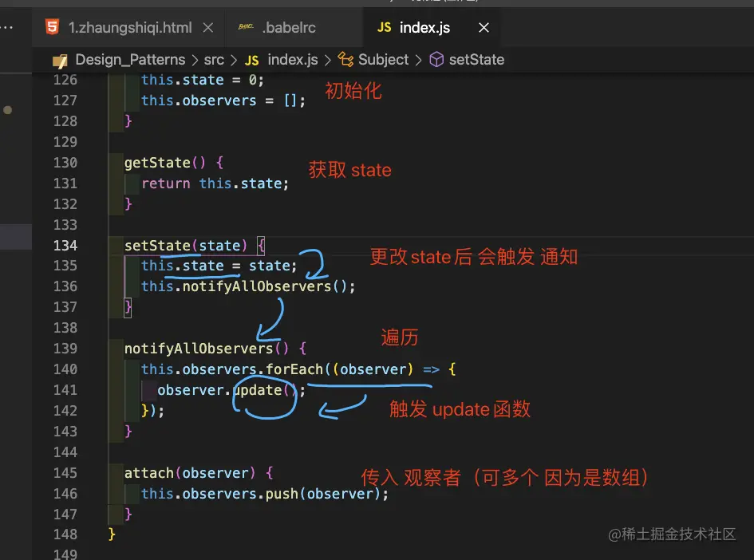754x560 pixels.
Task: Click the JS icon on index.js tab
Action: 384,27
